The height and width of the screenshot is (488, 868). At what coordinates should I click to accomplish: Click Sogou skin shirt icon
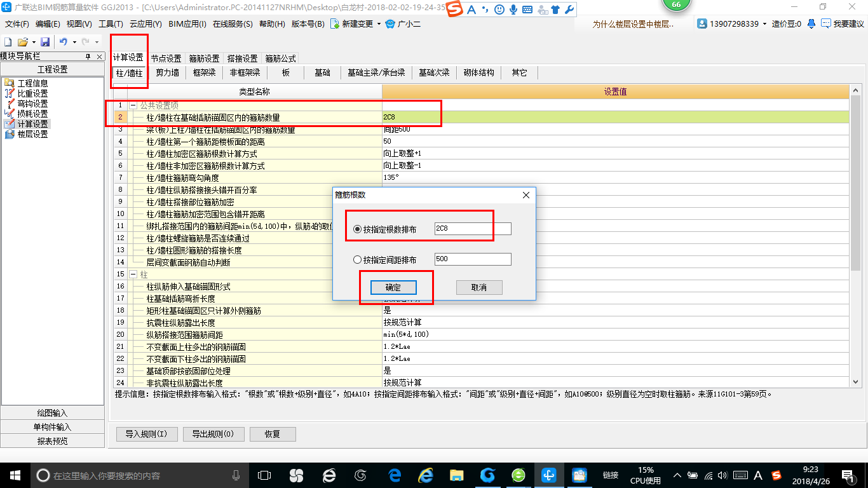[555, 10]
